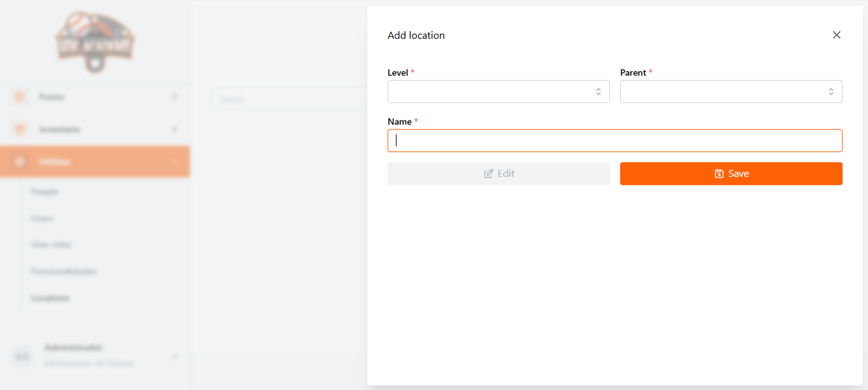Close the Add location panel
This screenshot has width=868, height=390.
click(x=836, y=35)
